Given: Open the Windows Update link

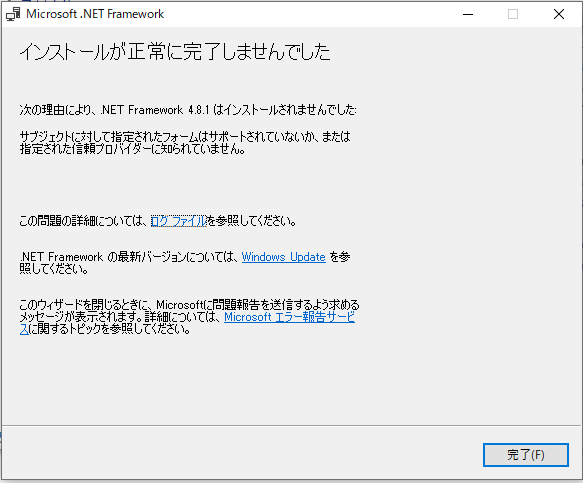Looking at the screenshot, I should pos(283,257).
